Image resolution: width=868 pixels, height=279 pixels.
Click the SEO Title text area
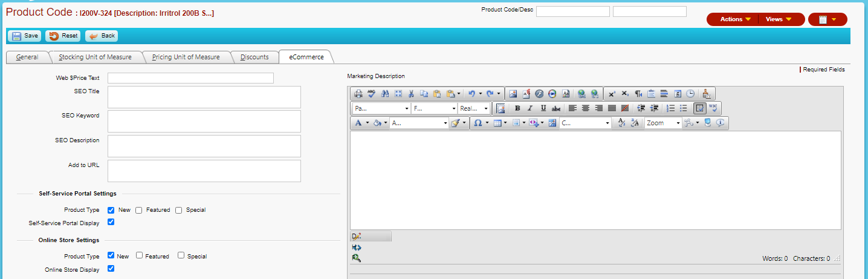pyautogui.click(x=204, y=97)
